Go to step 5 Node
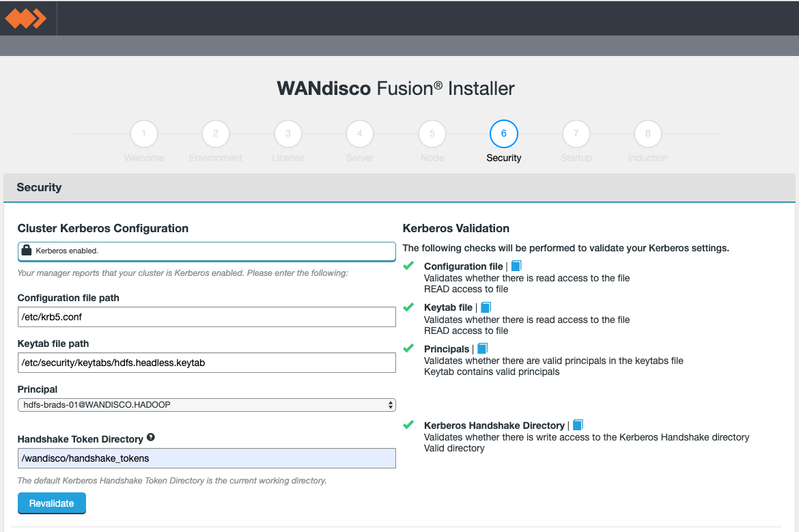This screenshot has height=532, width=799. coord(432,133)
